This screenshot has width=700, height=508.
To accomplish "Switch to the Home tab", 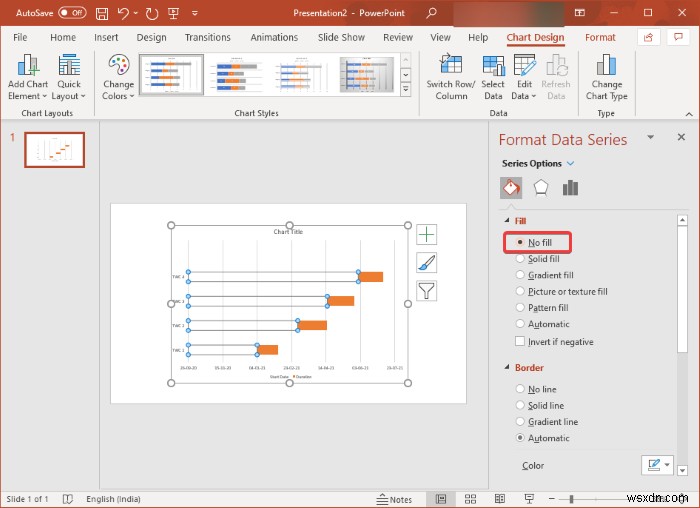I will [63, 37].
